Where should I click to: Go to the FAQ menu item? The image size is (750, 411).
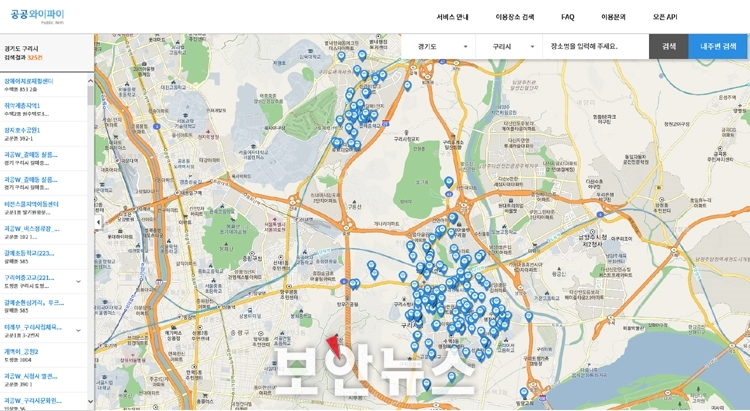point(567,17)
